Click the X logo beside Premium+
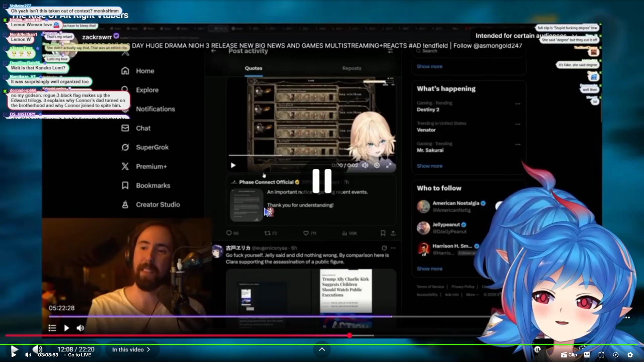Screen dimensions: 644x362 tap(125, 166)
